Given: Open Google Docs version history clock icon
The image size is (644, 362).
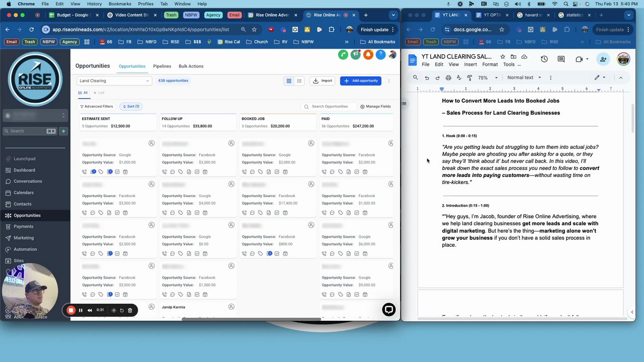Looking at the screenshot, I should tap(544, 59).
